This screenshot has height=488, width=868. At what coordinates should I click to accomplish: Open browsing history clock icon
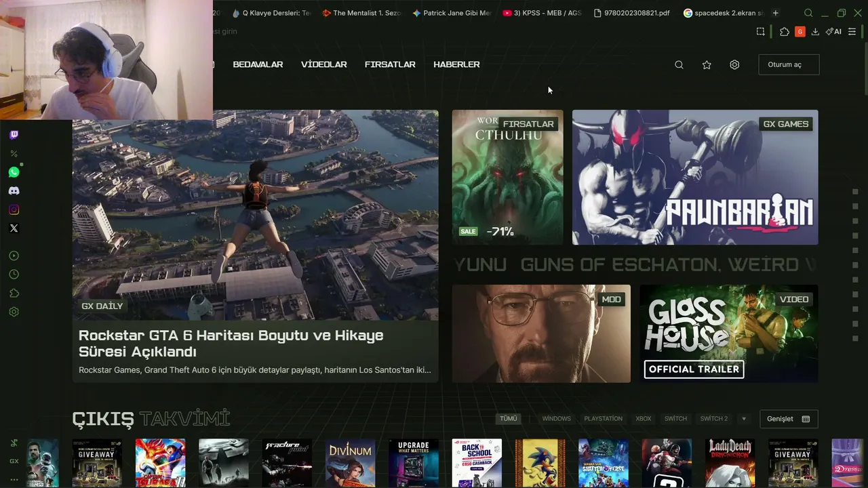point(14,274)
